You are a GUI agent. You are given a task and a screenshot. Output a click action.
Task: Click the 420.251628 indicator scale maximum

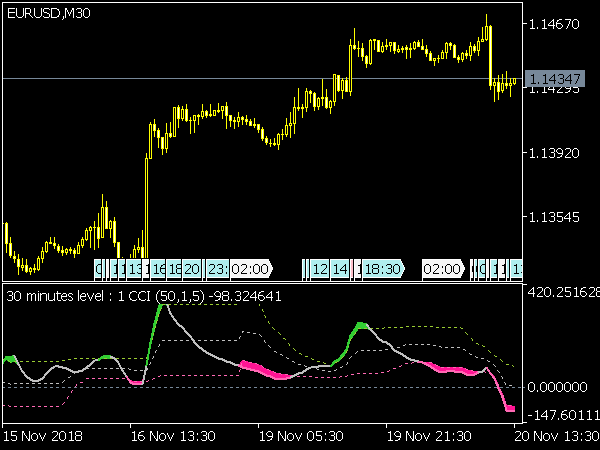pos(563,292)
